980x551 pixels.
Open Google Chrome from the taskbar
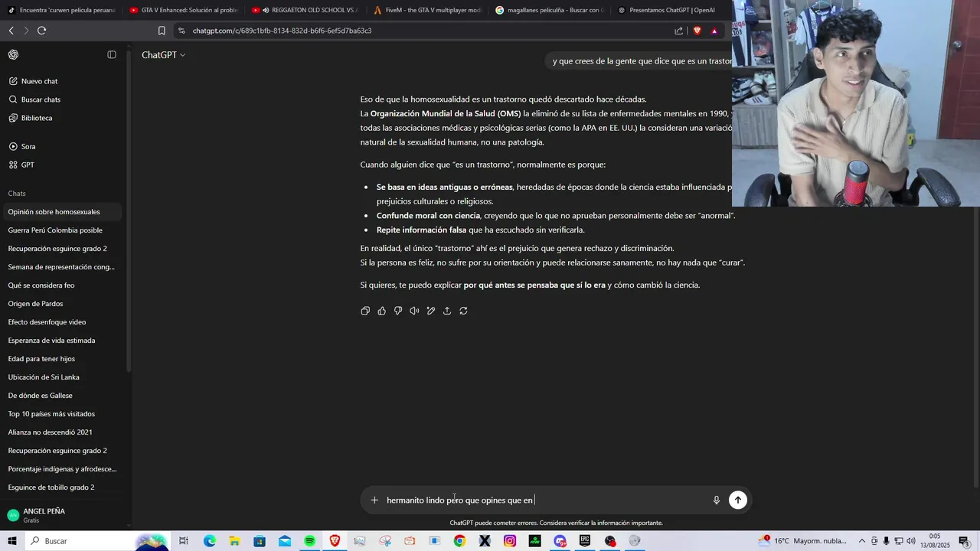click(x=459, y=541)
